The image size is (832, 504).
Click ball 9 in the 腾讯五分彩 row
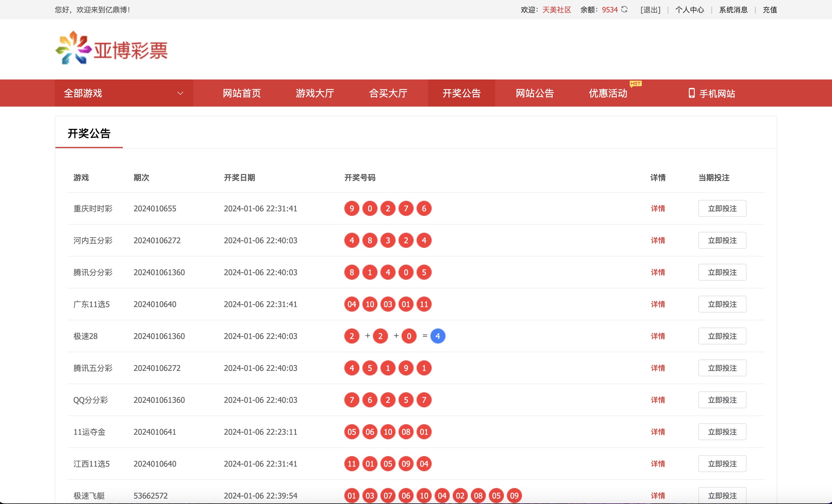pyautogui.click(x=406, y=368)
